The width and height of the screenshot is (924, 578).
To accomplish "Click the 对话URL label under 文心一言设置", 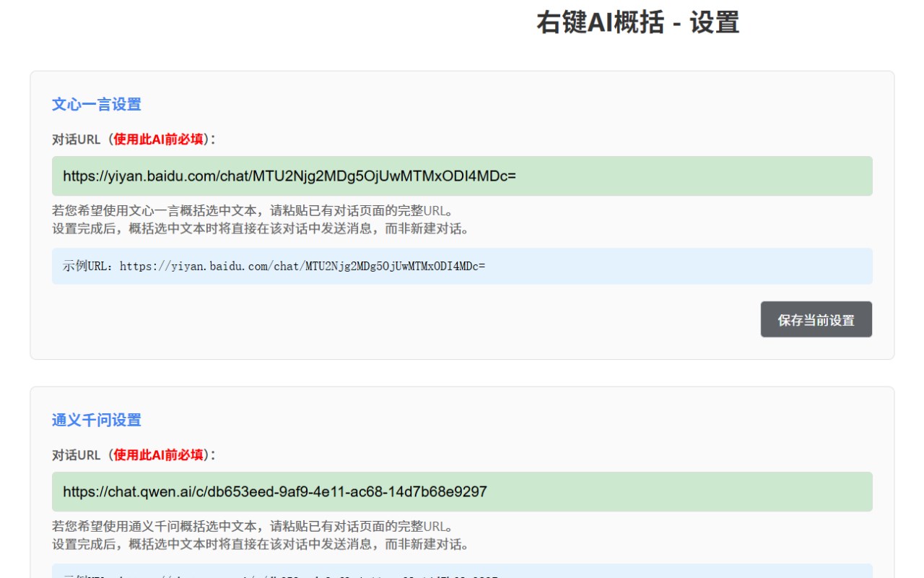I will click(134, 139).
